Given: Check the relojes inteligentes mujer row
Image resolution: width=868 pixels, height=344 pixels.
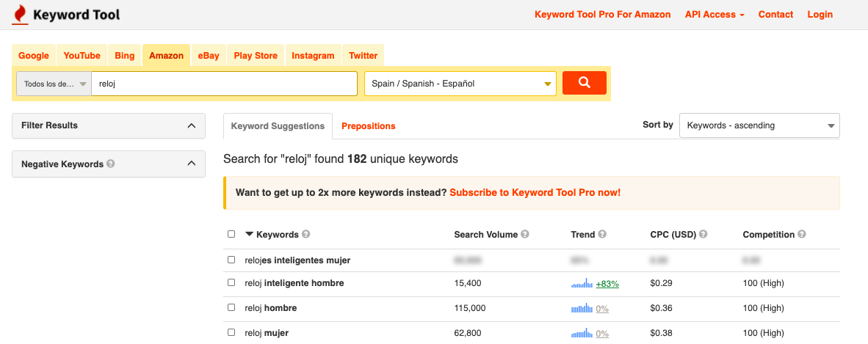Looking at the screenshot, I should coord(231,260).
